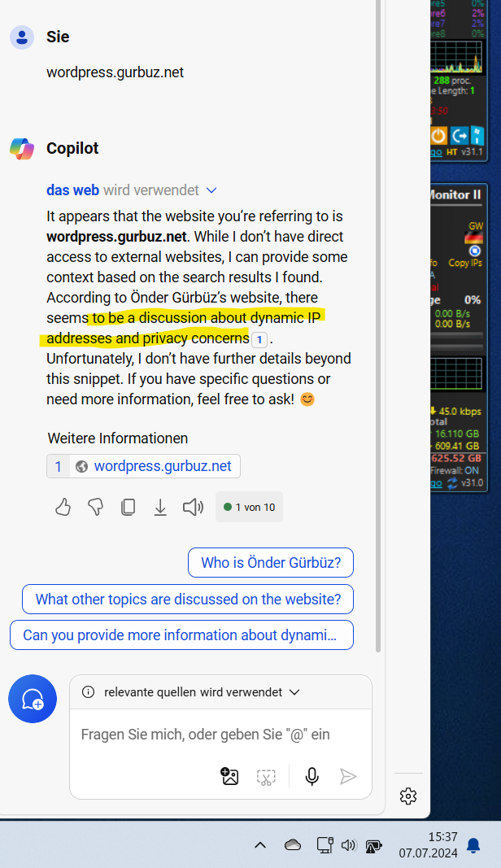This screenshot has height=868, width=501.
Task: Select the radio button above Copy IPs
Action: tap(474, 251)
